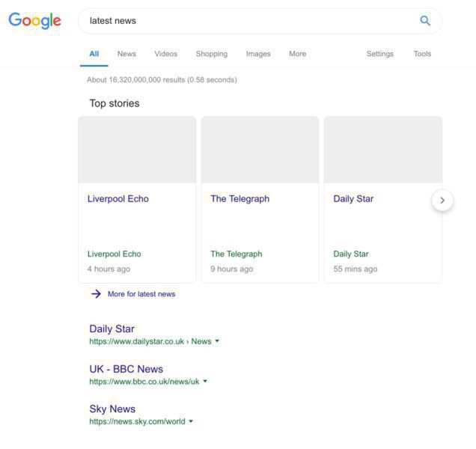The width and height of the screenshot is (476, 449).
Task: Expand dropdown arrow next to dailystar.co.uk URL
Action: point(217,341)
